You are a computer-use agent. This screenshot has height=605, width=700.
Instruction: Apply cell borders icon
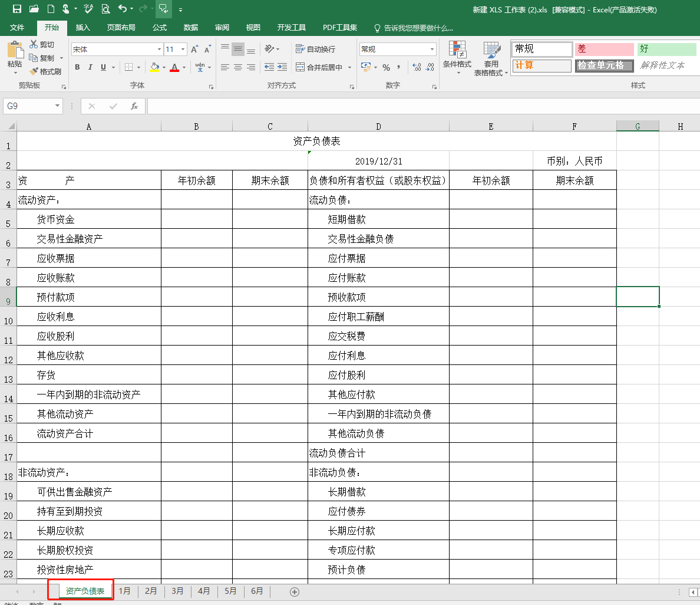128,67
